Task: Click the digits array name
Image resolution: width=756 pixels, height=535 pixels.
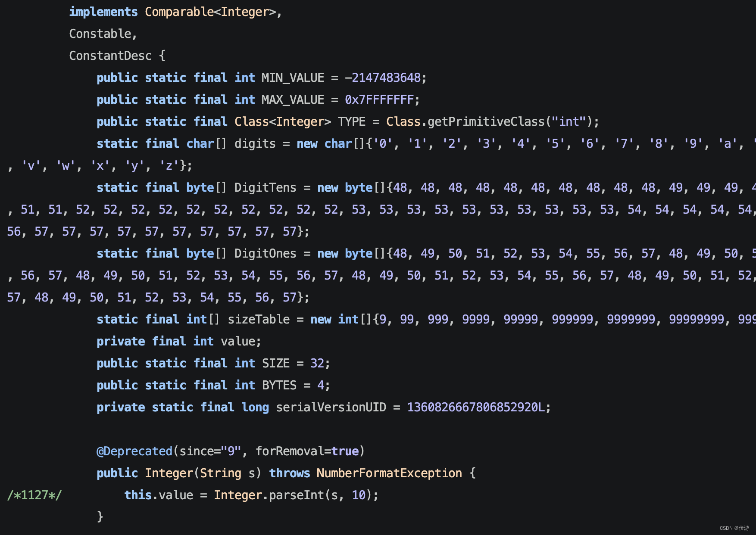Action: click(255, 143)
